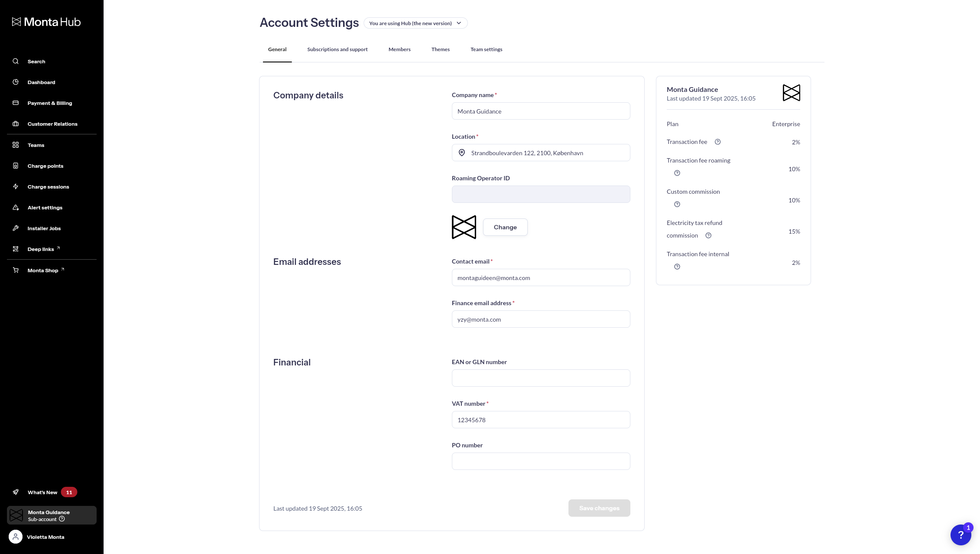The height and width of the screenshot is (554, 980).
Task: Click the Change logo button
Action: 505,227
